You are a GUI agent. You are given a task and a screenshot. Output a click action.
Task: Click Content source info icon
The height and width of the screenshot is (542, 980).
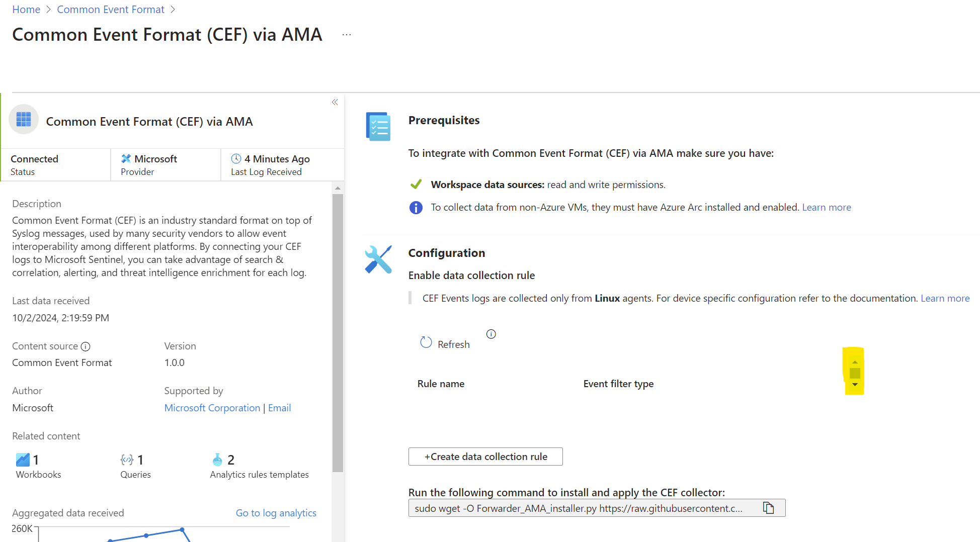(x=86, y=346)
